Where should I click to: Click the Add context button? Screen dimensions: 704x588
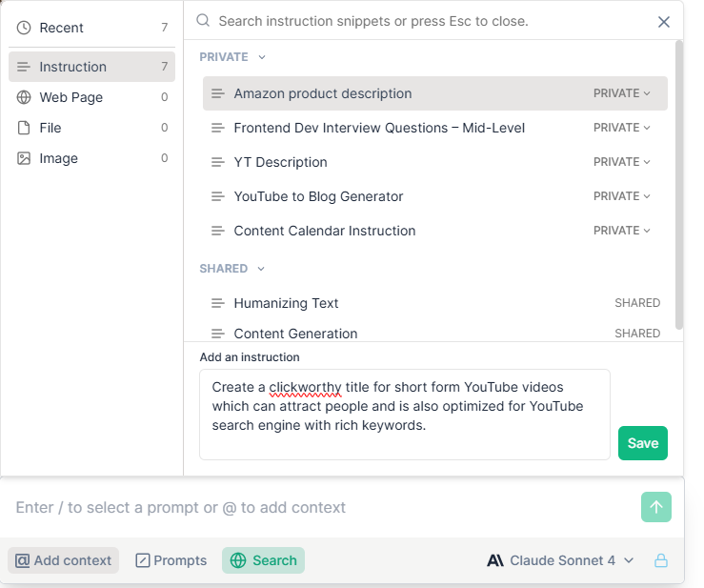(x=63, y=560)
